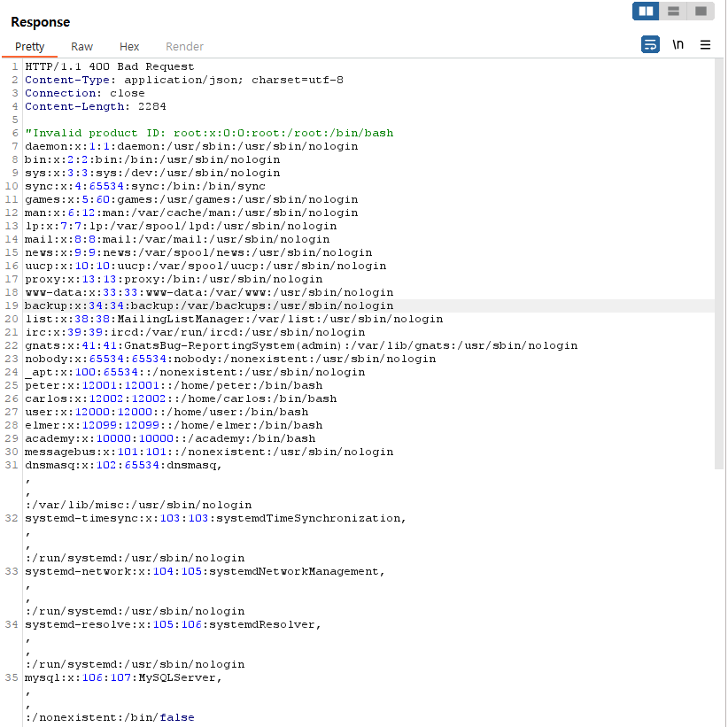Click the user:x:12000 entry line
Image resolution: width=728 pixels, height=727 pixels.
[x=167, y=413]
